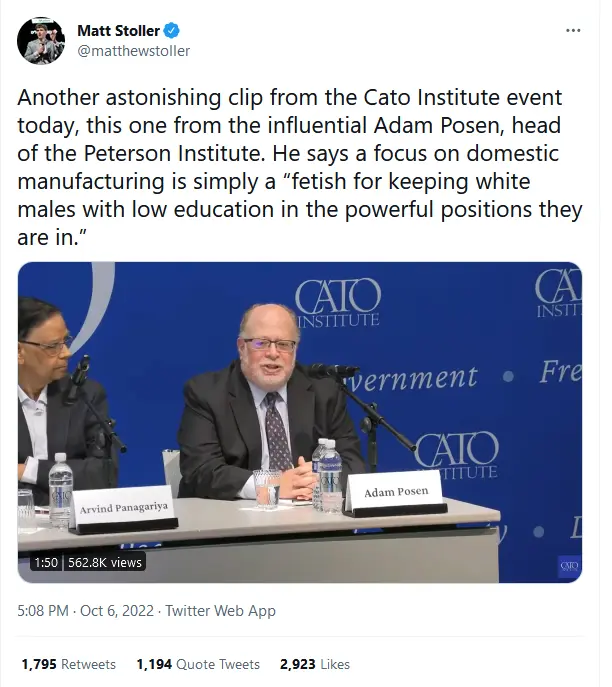Click the Adam Posen name placard in video
This screenshot has height=687, width=612.
[396, 493]
